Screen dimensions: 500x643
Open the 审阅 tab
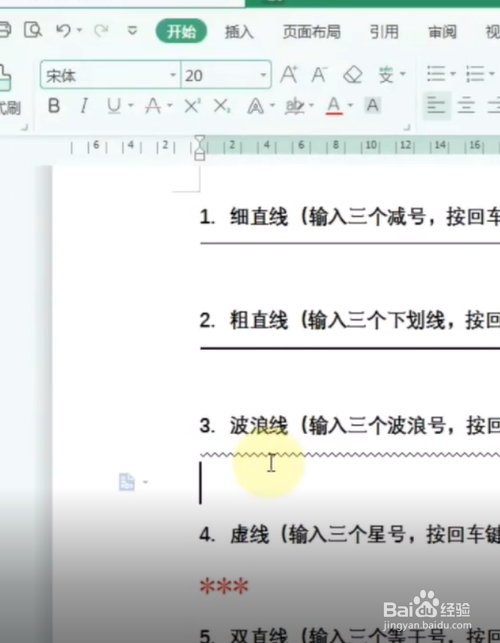(x=442, y=32)
